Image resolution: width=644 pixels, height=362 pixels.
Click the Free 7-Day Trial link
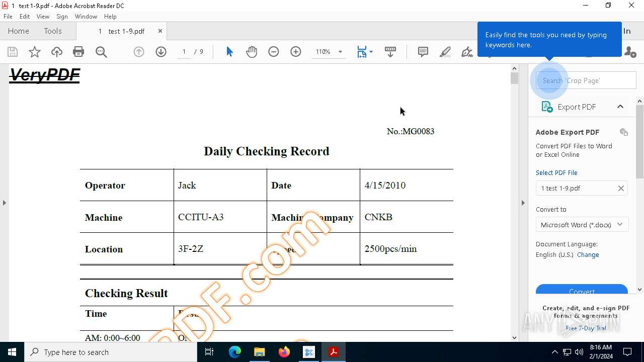coord(586,328)
